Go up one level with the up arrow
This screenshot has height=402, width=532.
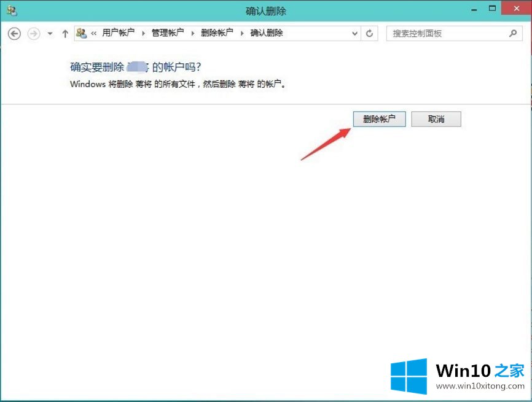tap(65, 34)
